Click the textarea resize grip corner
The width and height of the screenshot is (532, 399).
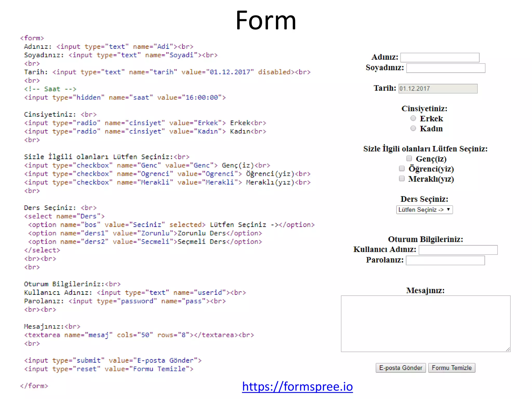coord(508,349)
